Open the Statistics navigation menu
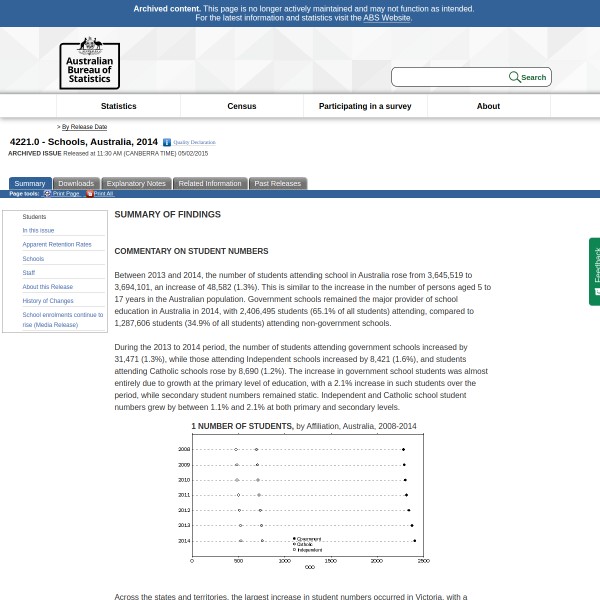The image size is (600, 600). coord(118,106)
